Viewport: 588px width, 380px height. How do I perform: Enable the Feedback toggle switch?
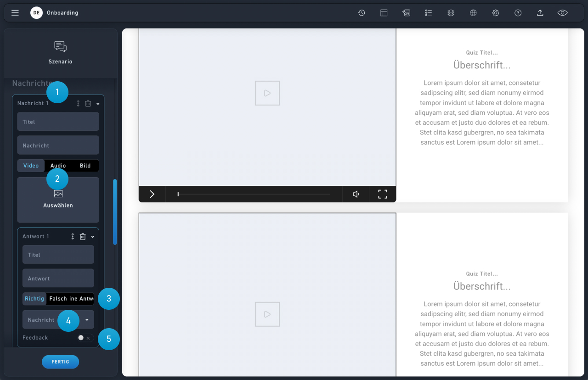85,338
